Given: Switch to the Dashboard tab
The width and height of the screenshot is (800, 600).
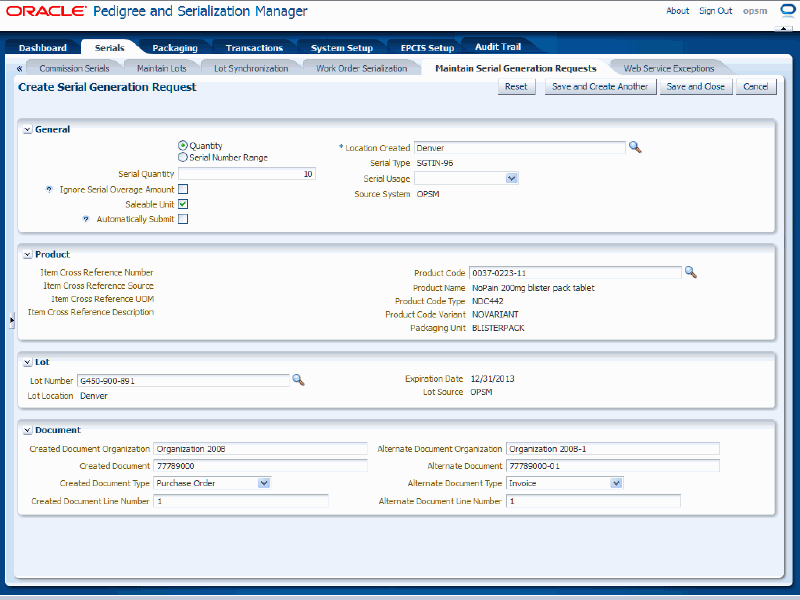Looking at the screenshot, I should click(43, 47).
